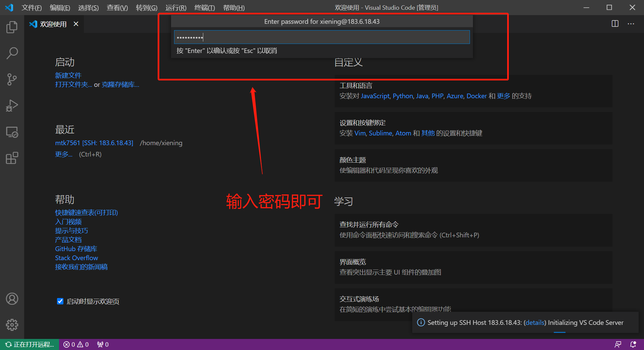Image resolution: width=644 pixels, height=350 pixels.
Task: Open the Manage gear icon
Action: (x=12, y=325)
